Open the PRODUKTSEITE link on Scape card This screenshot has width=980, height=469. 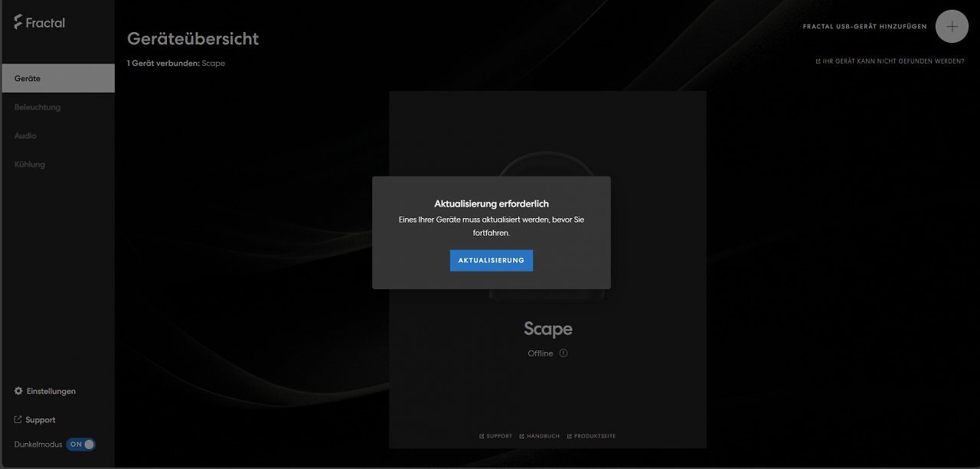click(591, 436)
